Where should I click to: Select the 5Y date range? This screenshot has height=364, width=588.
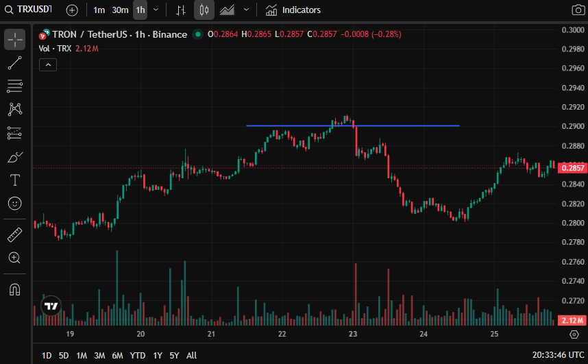[x=174, y=355]
